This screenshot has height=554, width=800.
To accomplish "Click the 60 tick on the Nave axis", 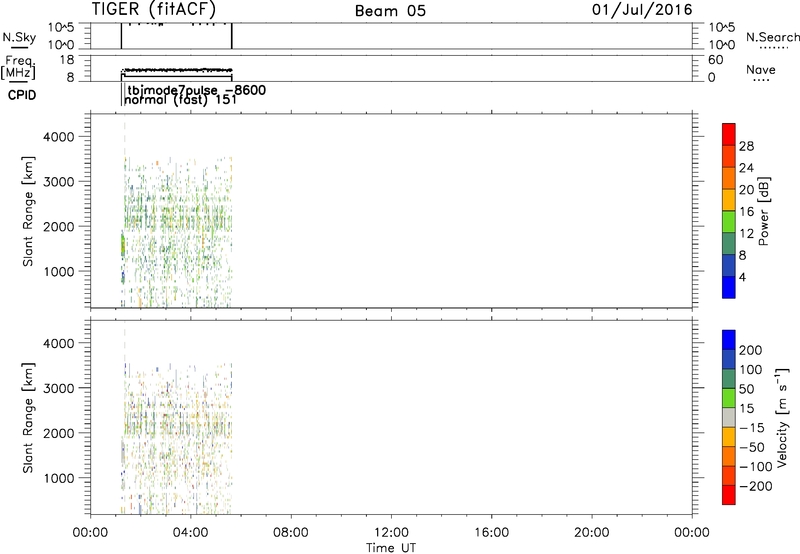I will click(715, 60).
